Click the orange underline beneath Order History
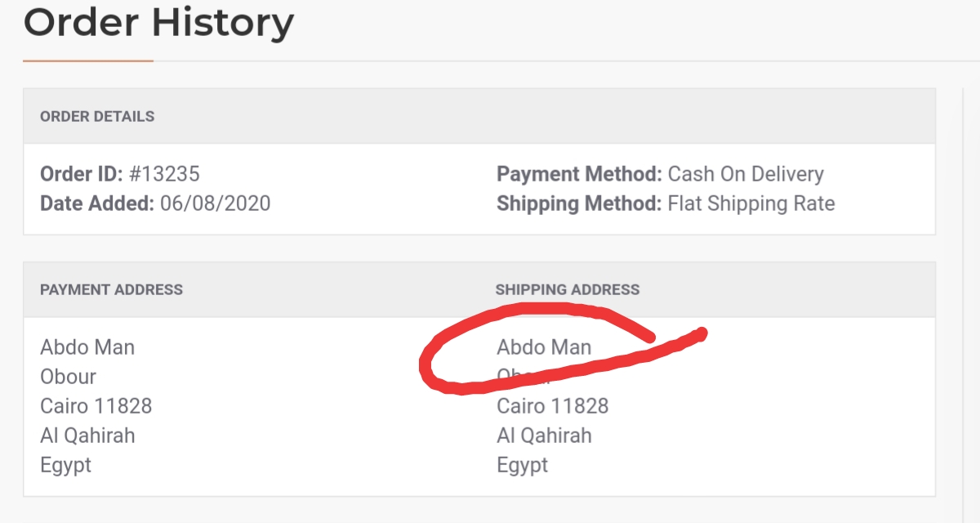Image resolution: width=980 pixels, height=523 pixels. point(88,60)
